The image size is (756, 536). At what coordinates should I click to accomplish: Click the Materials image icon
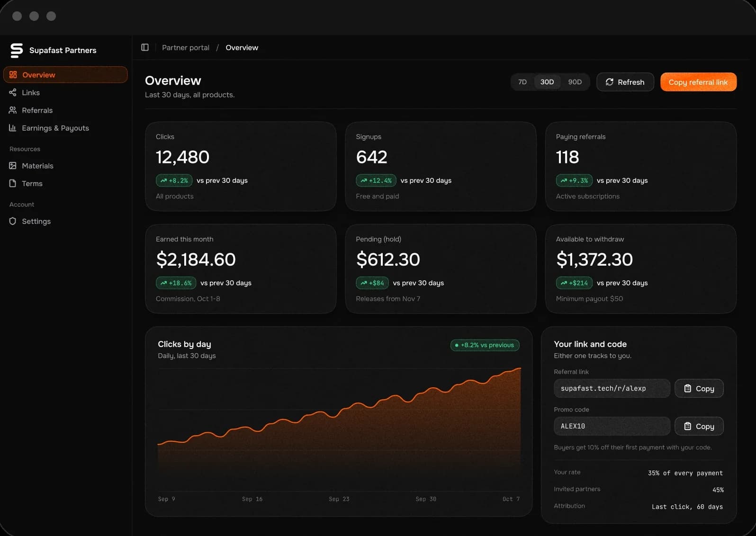[x=13, y=166]
